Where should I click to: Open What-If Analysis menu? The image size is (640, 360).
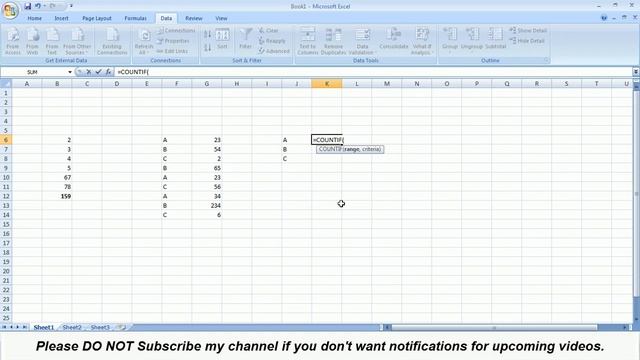(421, 41)
